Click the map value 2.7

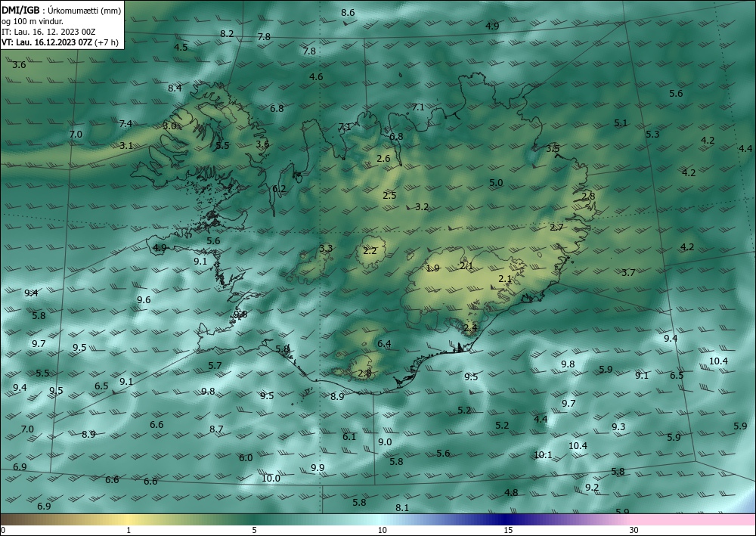(x=556, y=227)
